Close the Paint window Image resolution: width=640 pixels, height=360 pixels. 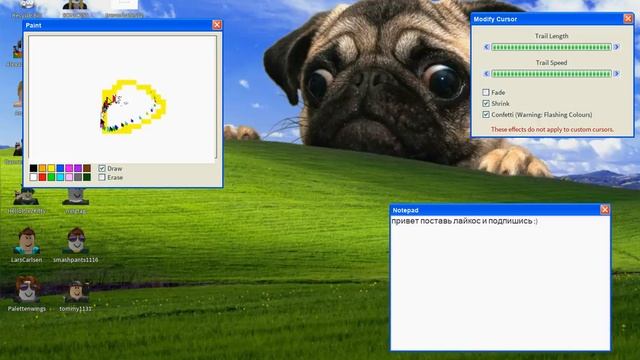point(217,25)
